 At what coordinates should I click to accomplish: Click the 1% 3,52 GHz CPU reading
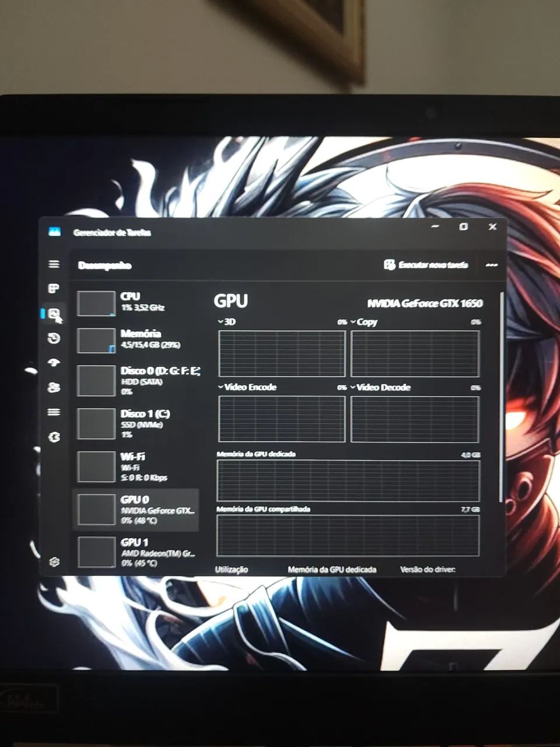click(x=142, y=308)
